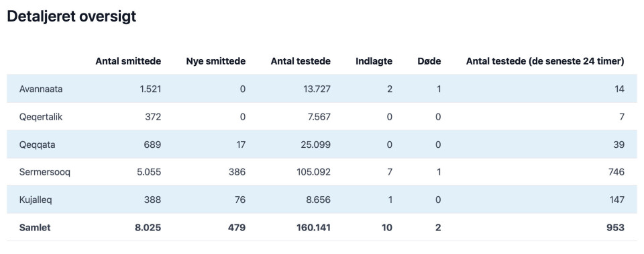Click Qeqqata's 24-hour tested value 39
This screenshot has width=644, height=254.
(x=619, y=145)
